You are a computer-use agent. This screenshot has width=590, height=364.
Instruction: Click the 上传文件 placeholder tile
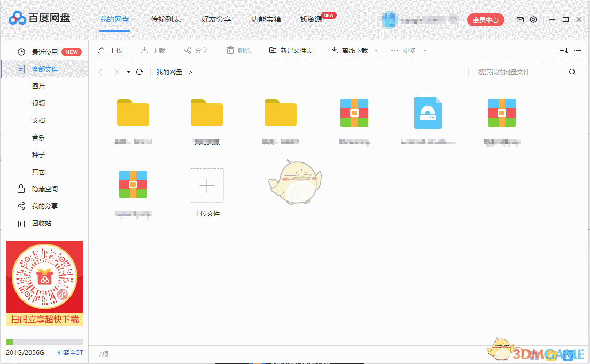point(206,185)
